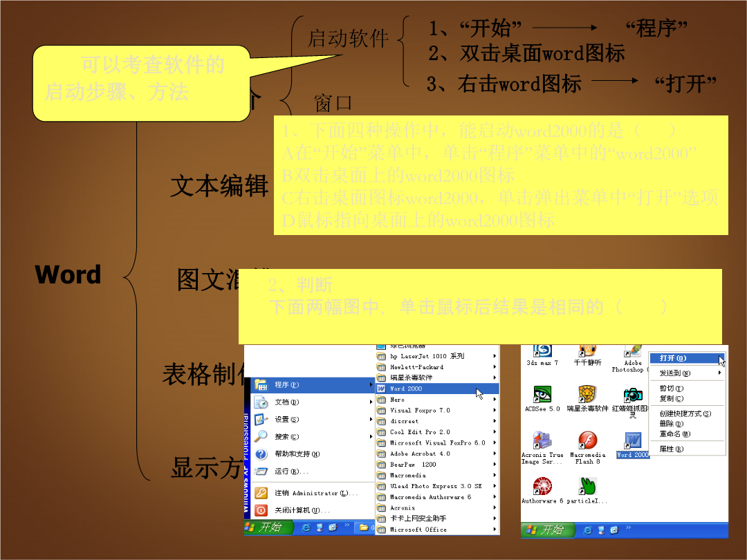Viewport: 747px width, 560px height.
Task: Expand the Cool Edit Pro 2.0 group
Action: [437, 432]
